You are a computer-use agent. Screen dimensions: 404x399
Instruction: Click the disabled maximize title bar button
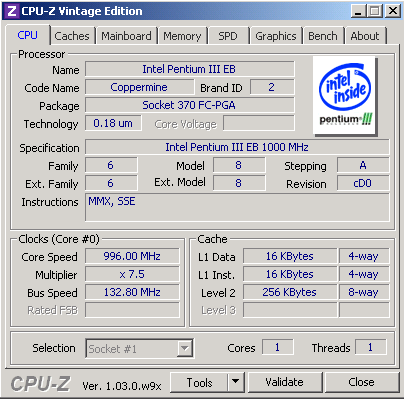(375, 11)
